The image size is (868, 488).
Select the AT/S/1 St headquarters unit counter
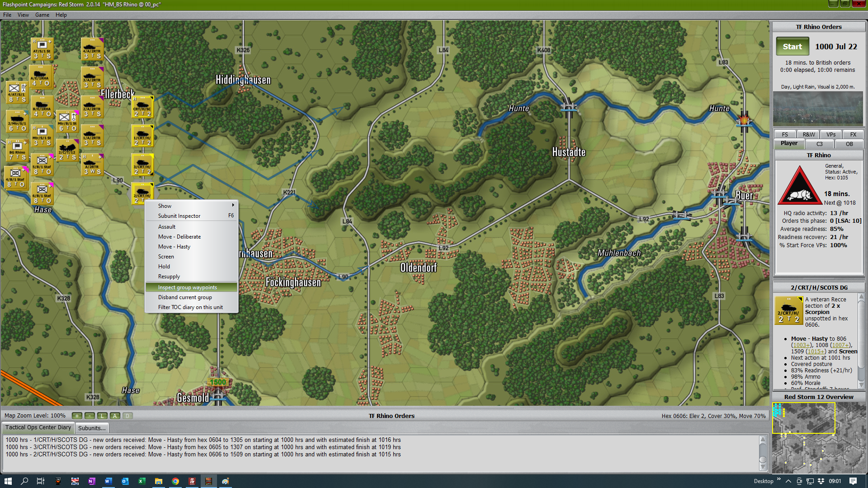(42, 49)
